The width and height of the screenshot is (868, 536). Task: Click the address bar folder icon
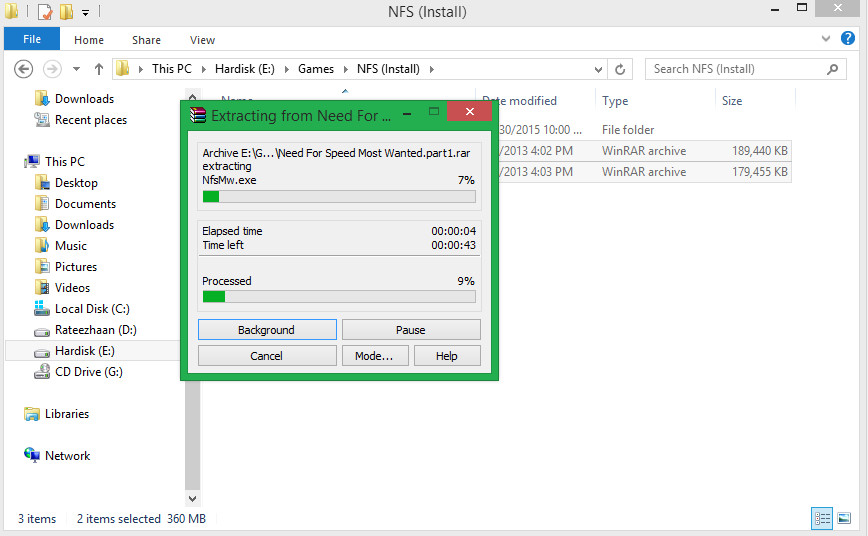click(123, 69)
